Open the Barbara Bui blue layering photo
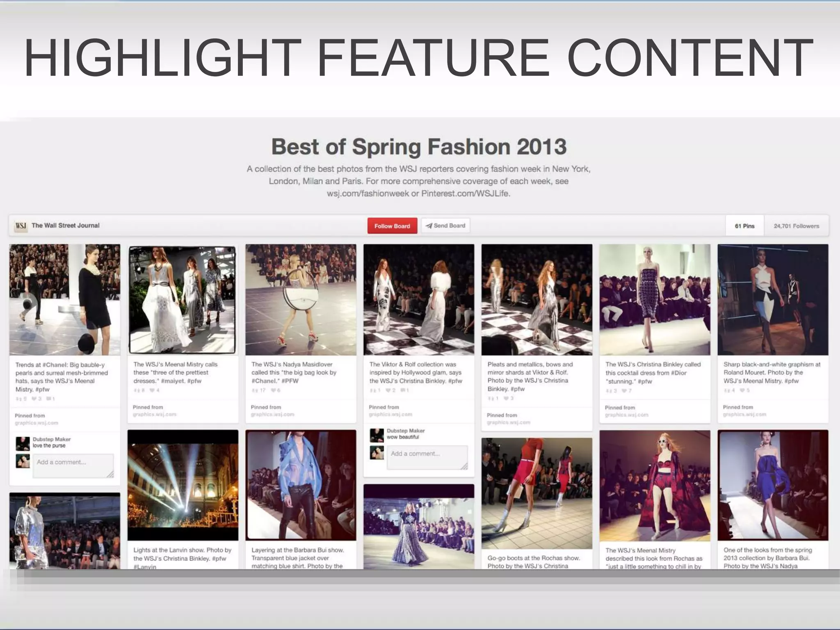This screenshot has height=630, width=840. point(301,485)
